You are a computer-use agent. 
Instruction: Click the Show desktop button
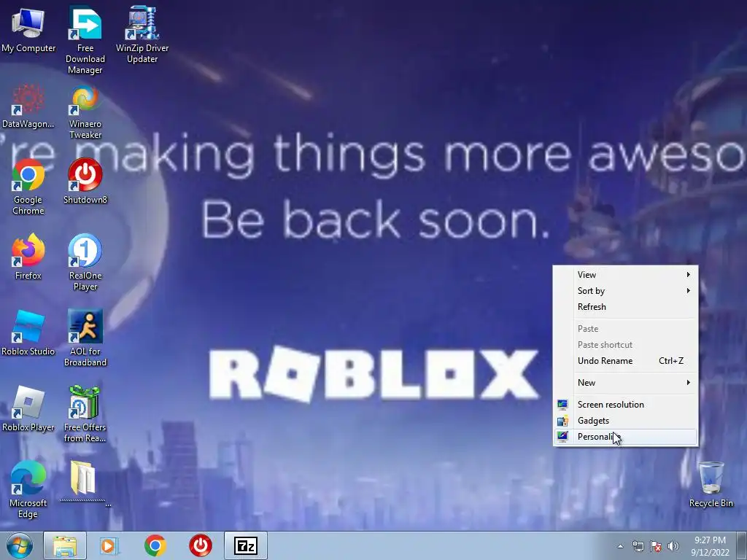tap(742, 545)
